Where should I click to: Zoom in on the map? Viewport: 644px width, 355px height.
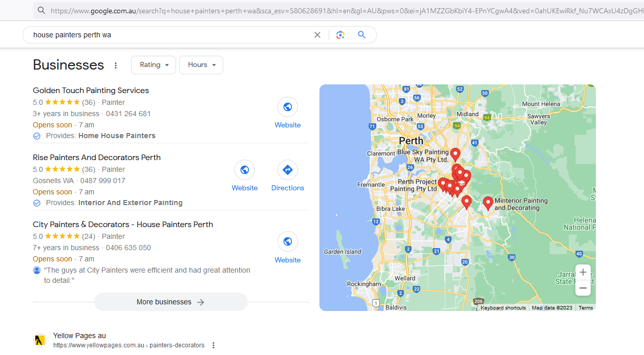583,272
